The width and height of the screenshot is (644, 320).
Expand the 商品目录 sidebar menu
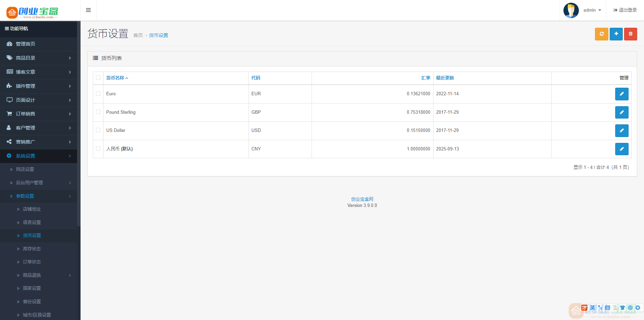coord(38,58)
